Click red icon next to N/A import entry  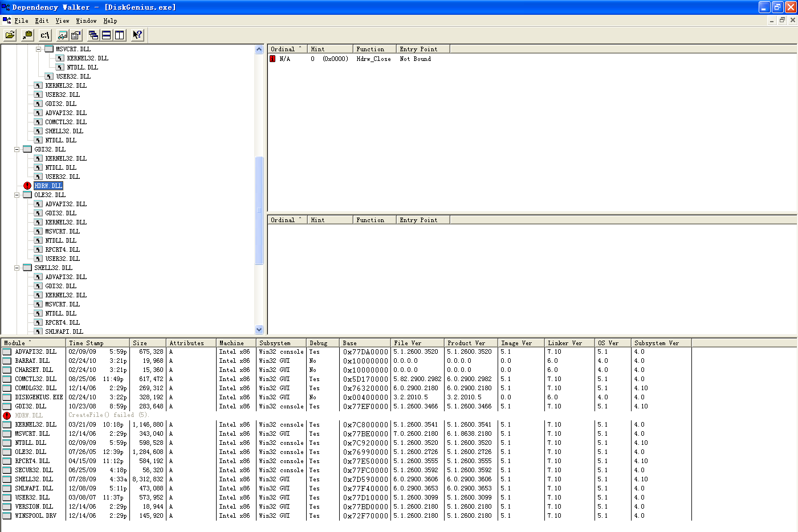point(272,59)
